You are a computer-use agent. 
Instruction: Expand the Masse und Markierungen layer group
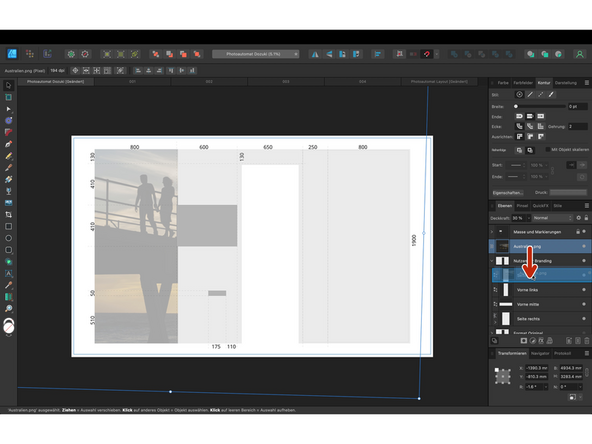point(492,231)
